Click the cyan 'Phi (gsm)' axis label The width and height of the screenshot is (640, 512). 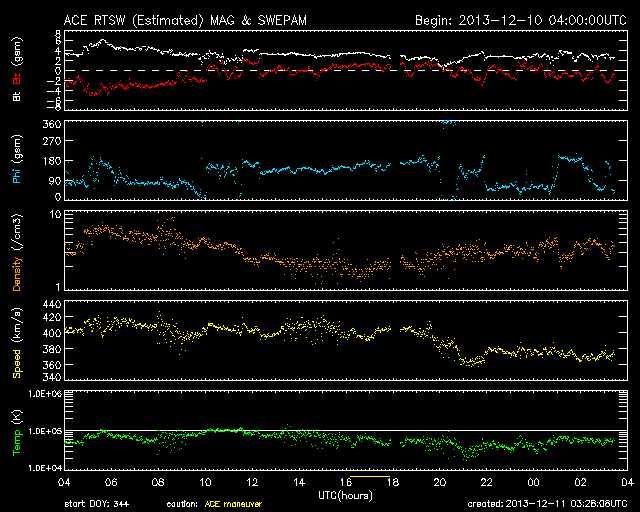(x=16, y=159)
